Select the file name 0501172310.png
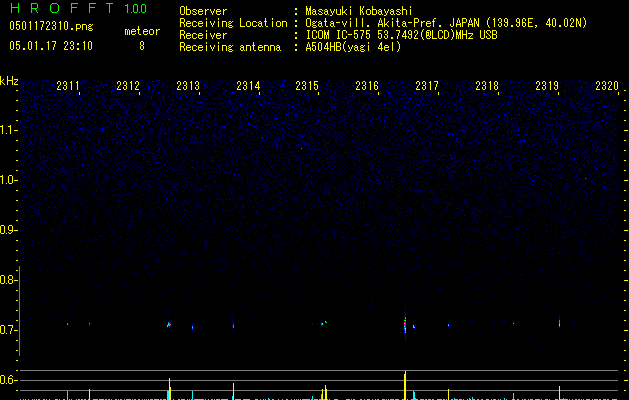The height and width of the screenshot is (400, 629). (51, 26)
